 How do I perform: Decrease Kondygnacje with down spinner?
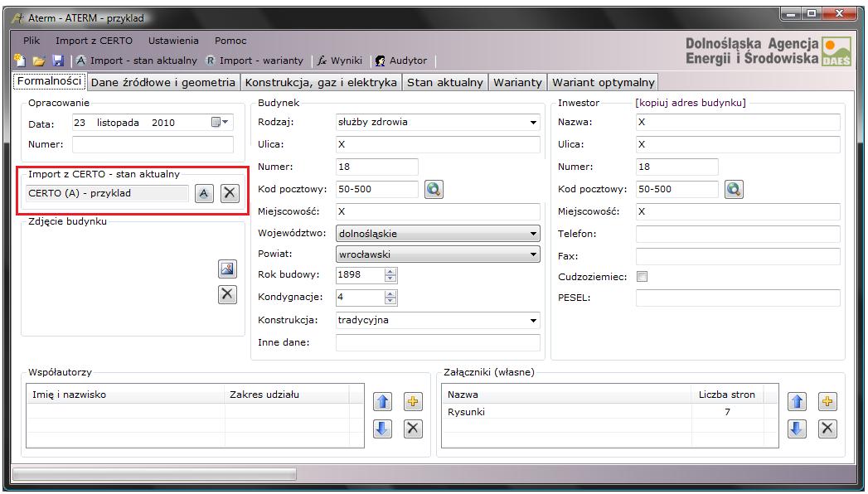(x=390, y=301)
